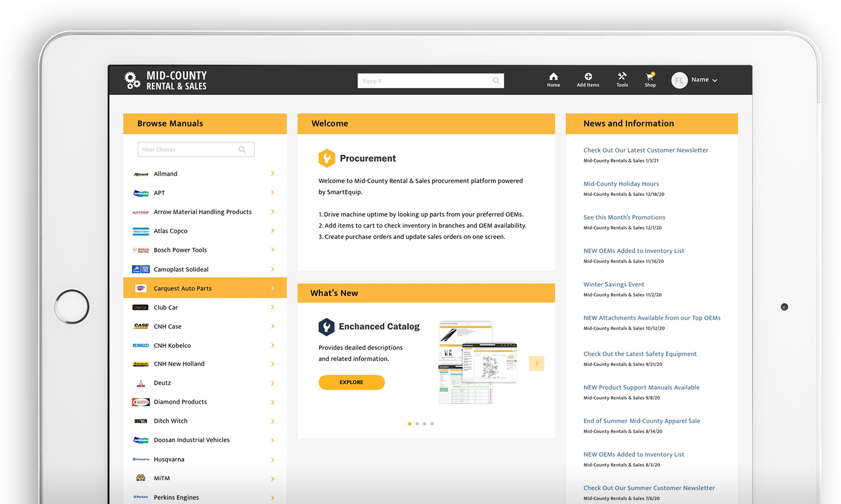
Task: Click the Home icon in header
Action: 553,77
